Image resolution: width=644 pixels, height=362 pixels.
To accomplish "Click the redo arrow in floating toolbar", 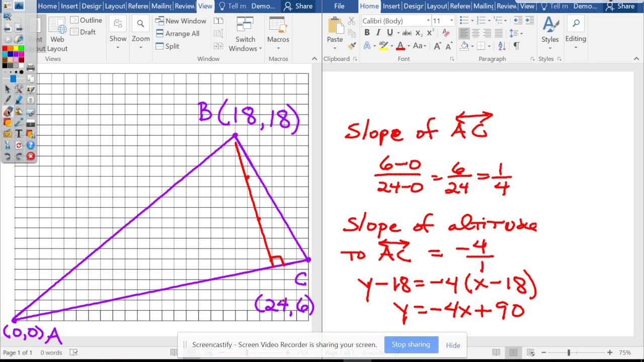I will pos(19,156).
